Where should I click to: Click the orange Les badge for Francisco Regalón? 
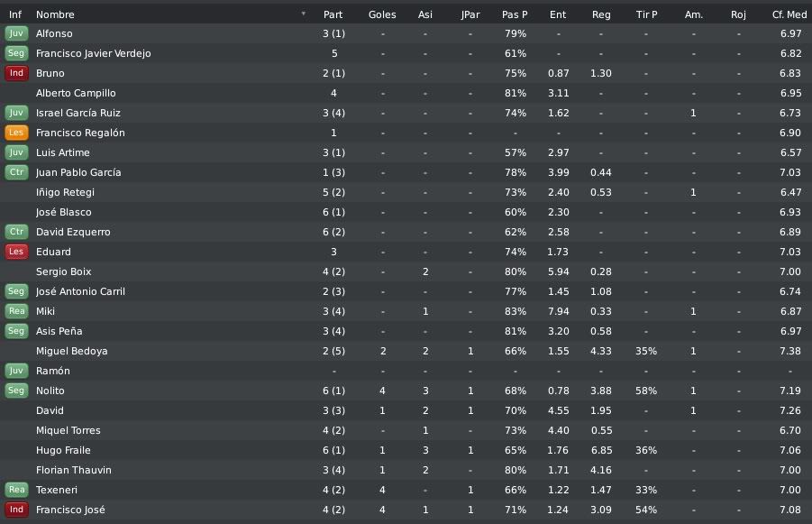[16, 133]
